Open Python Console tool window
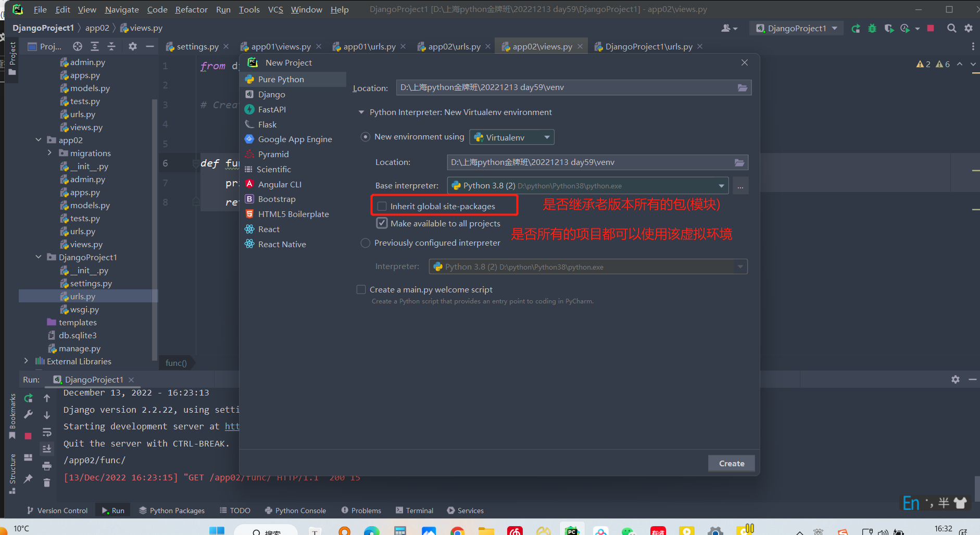The height and width of the screenshot is (535, 980). point(295,511)
